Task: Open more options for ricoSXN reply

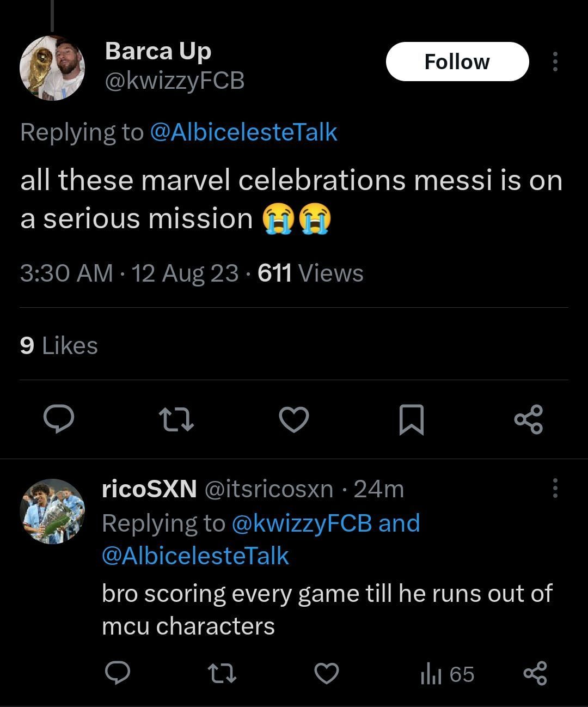Action: [x=555, y=489]
